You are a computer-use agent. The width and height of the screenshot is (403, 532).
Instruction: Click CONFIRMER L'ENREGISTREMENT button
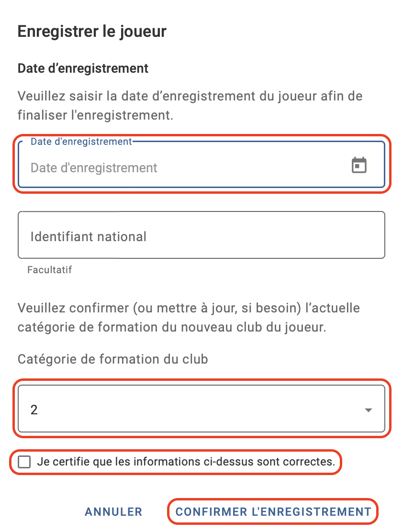[x=273, y=511]
